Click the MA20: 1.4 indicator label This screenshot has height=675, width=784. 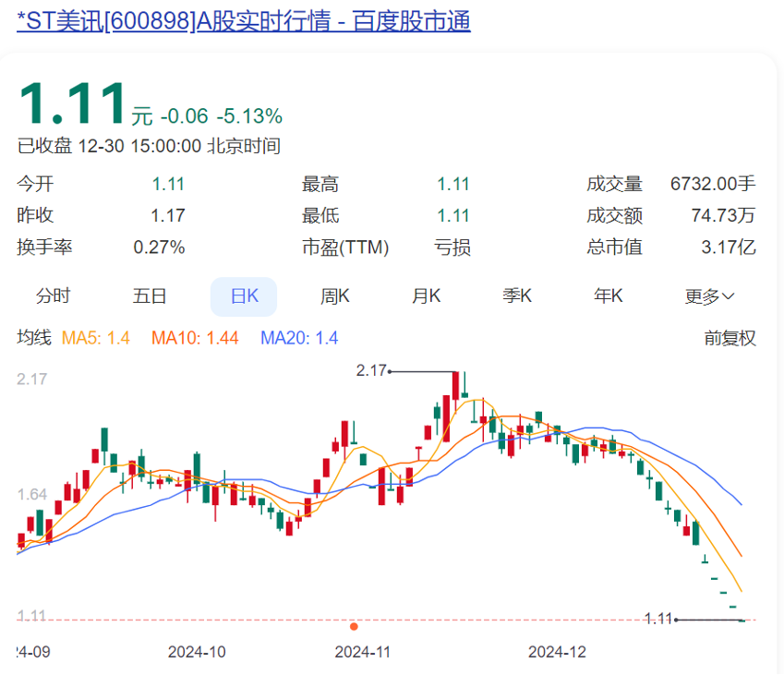pos(299,338)
